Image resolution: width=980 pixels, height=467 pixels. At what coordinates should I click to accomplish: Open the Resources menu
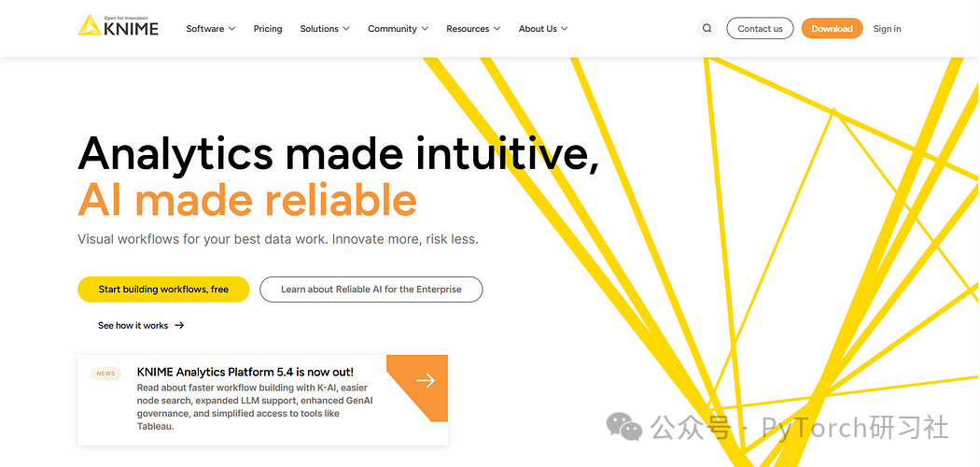tap(474, 29)
